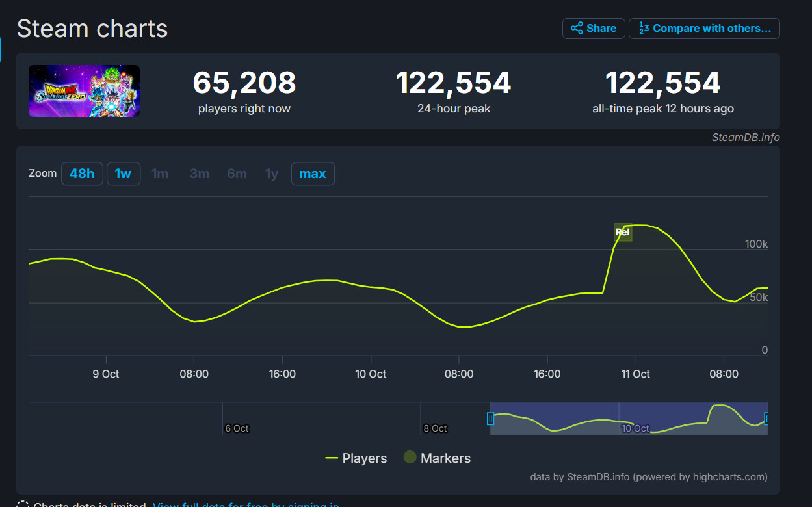This screenshot has height=507, width=812.
Task: Click the View full data sign-in link
Action: coord(246,505)
